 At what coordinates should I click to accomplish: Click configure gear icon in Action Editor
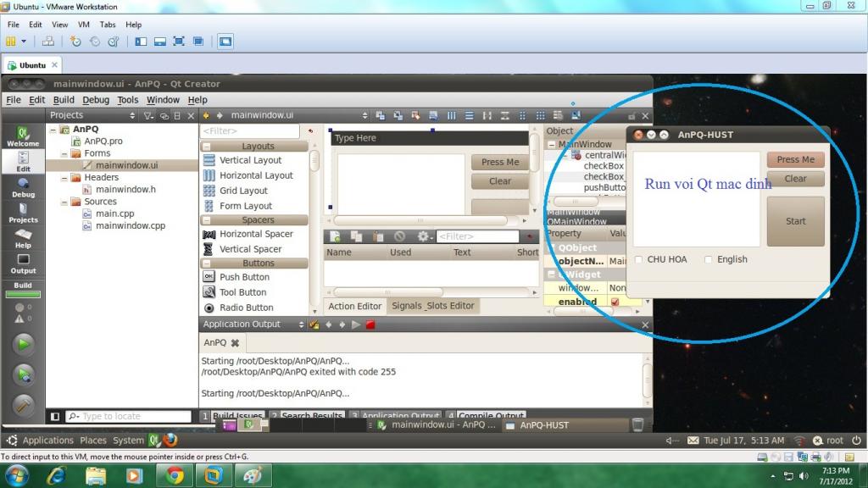[x=424, y=236]
